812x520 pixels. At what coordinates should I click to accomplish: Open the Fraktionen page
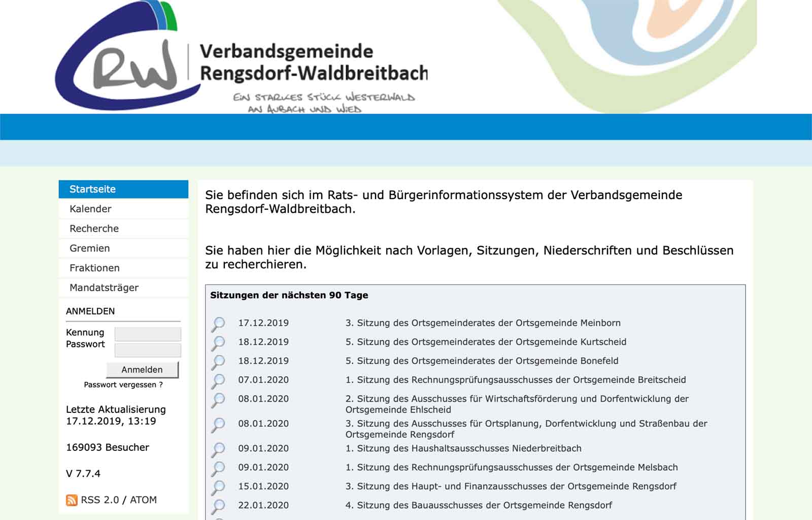click(x=94, y=268)
